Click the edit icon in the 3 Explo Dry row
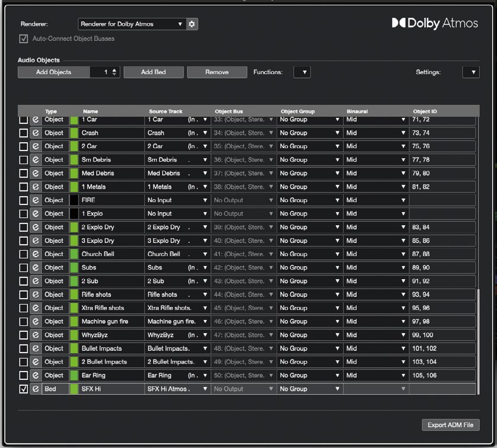497x448 pixels. tap(36, 241)
